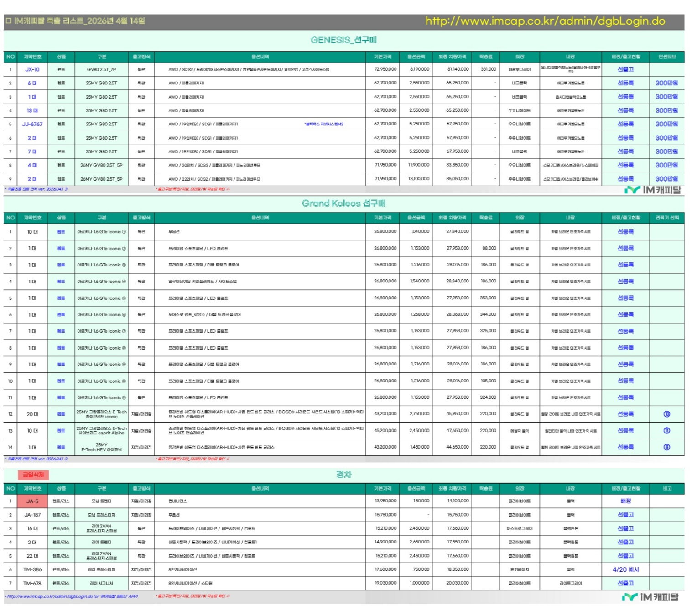692x616 pixels.
Task: Click the 배정 status in the JA-5 row
Action: (x=625, y=501)
